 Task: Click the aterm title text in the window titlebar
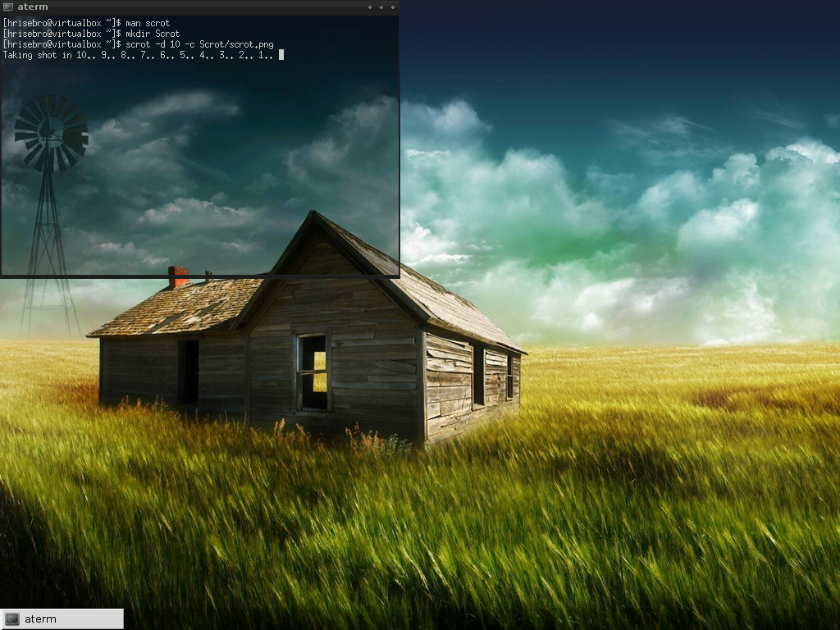pos(33,7)
